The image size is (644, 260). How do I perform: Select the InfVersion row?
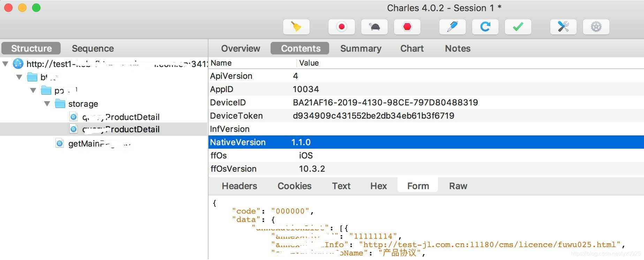click(426, 129)
